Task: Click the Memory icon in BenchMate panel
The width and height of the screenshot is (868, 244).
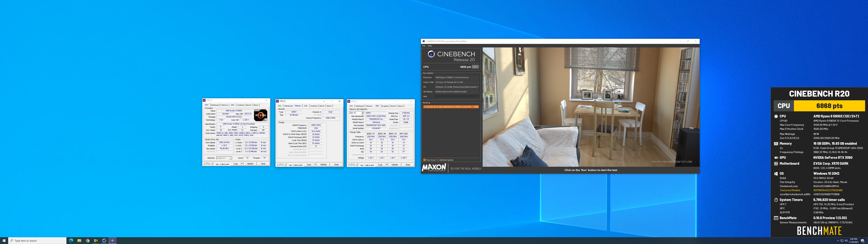Action: [x=776, y=144]
